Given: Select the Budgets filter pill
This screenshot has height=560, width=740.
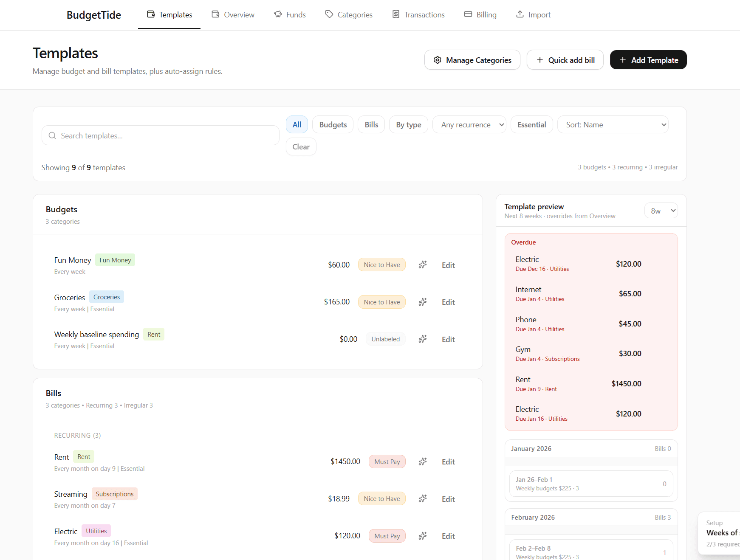Looking at the screenshot, I should [333, 124].
